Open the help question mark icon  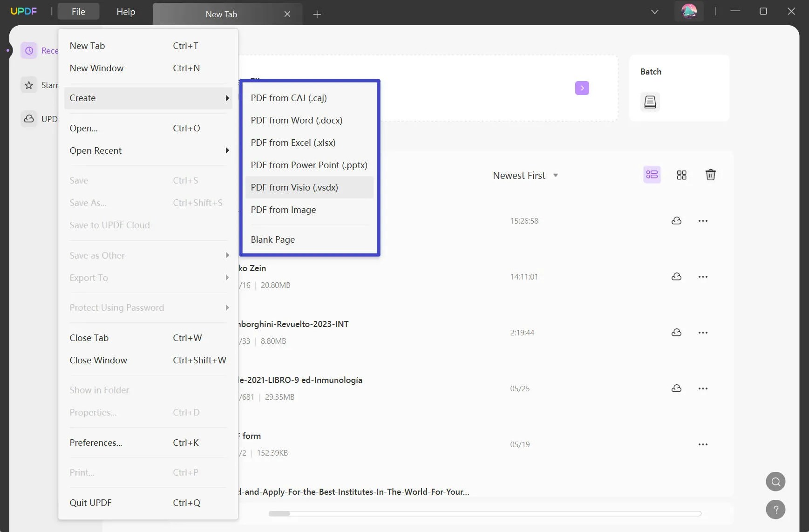775,509
